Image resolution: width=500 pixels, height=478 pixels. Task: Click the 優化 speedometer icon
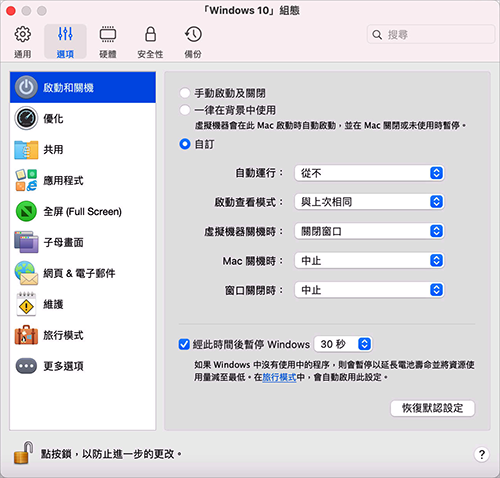[x=26, y=118]
